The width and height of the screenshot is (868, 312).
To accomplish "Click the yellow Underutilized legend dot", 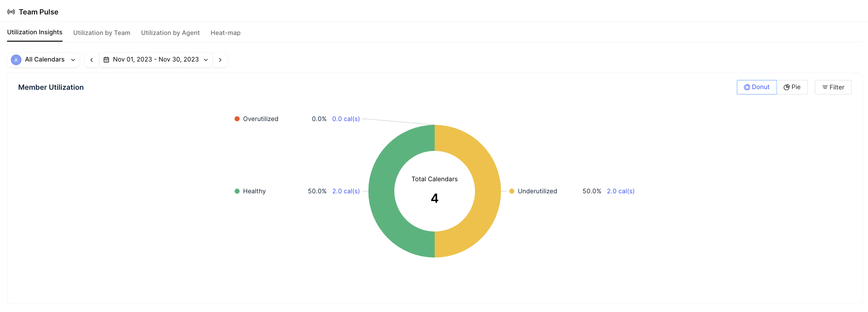I will pyautogui.click(x=512, y=191).
